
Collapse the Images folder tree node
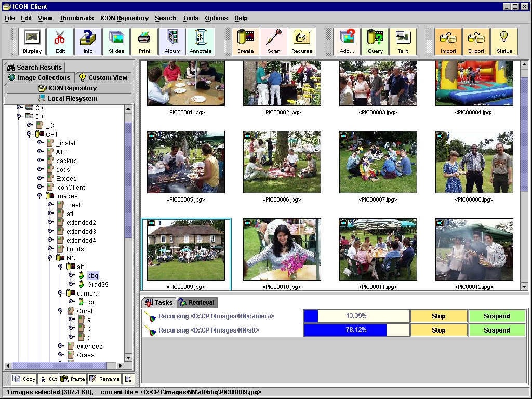click(x=40, y=196)
